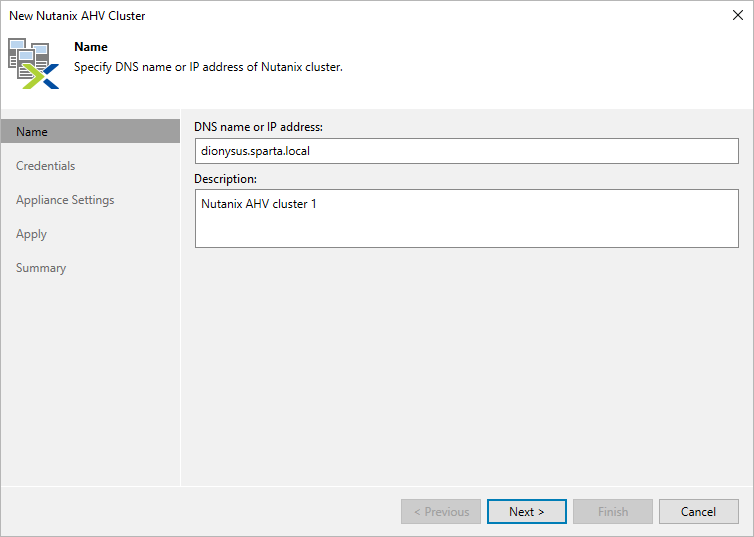Click the greyed-out Finish button
This screenshot has width=754, height=537.
coord(613,512)
